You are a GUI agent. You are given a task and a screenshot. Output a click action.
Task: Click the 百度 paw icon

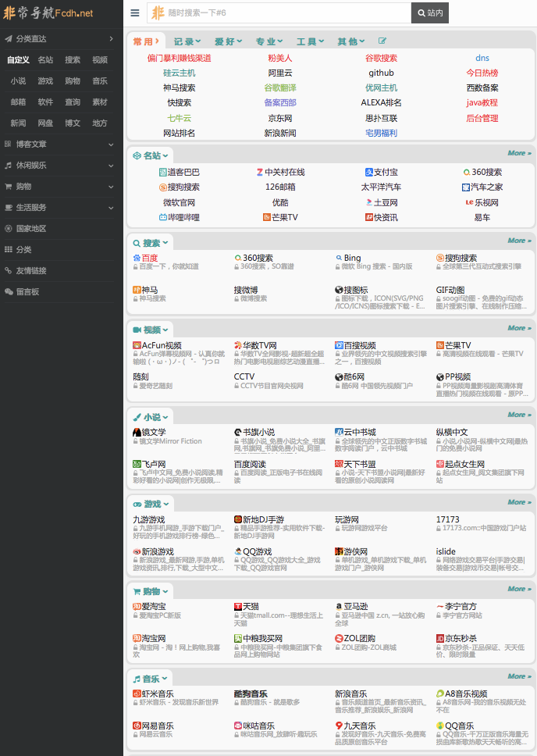click(137, 258)
